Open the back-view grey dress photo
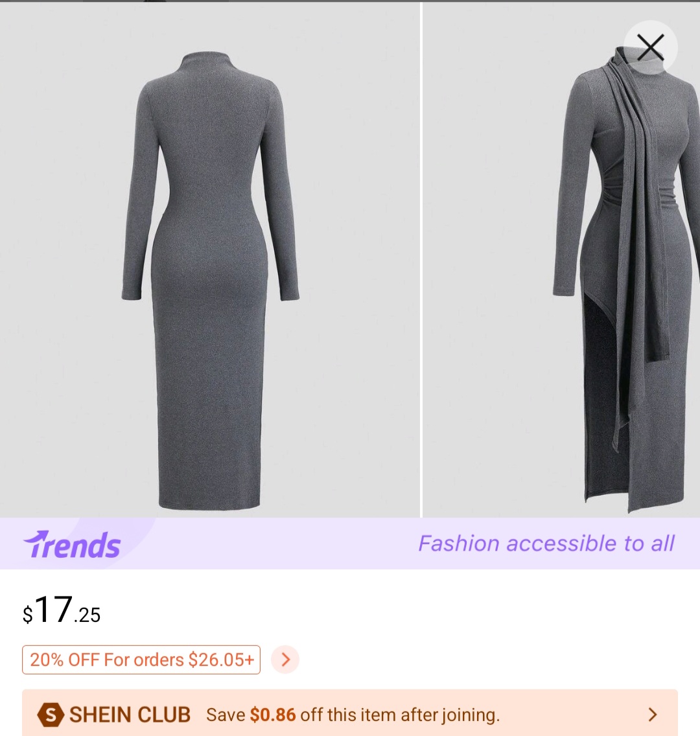The width and height of the screenshot is (700, 736). pos(210,260)
